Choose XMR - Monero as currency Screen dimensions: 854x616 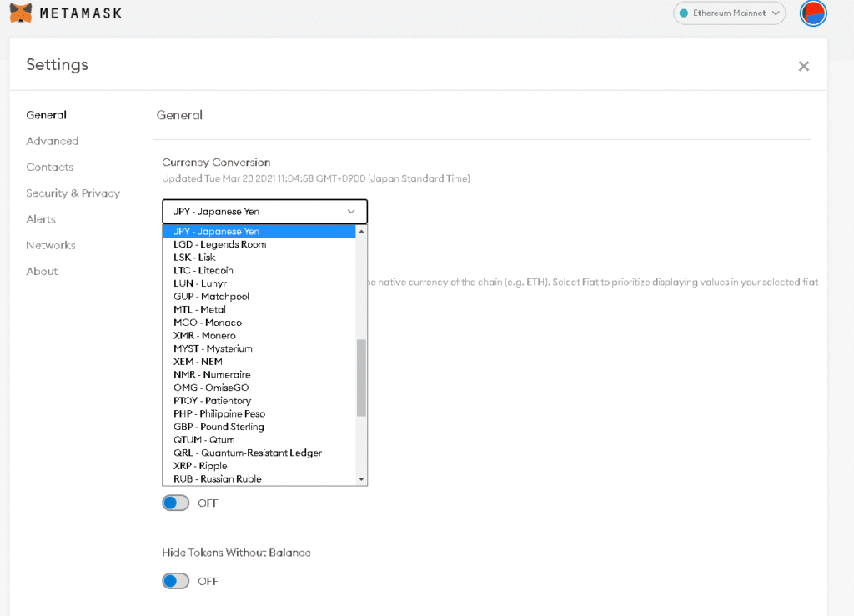(x=204, y=335)
